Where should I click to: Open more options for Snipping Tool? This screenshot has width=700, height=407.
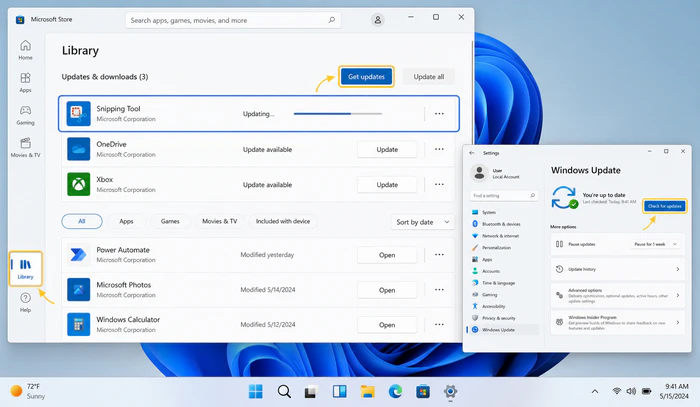[x=439, y=113]
